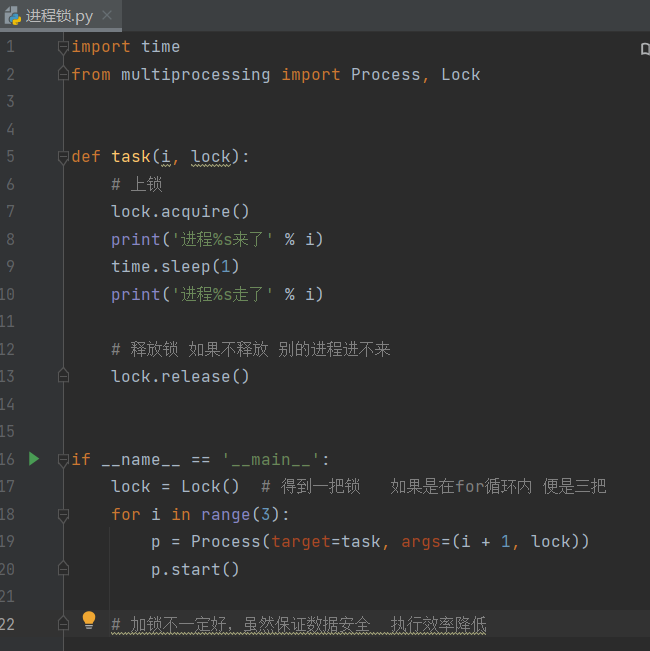This screenshot has height=651, width=650.
Task: Click the time.sleep(1) statement
Action: pos(175,266)
